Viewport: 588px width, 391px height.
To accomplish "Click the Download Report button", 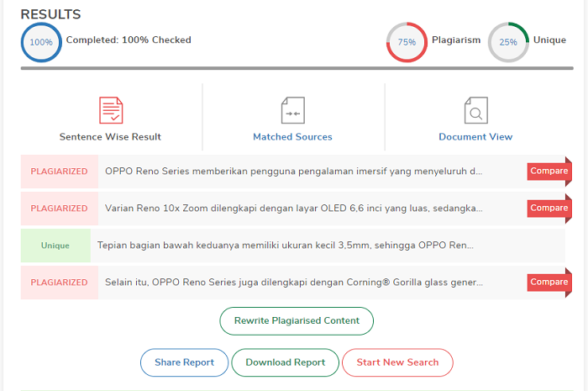I will [x=286, y=362].
